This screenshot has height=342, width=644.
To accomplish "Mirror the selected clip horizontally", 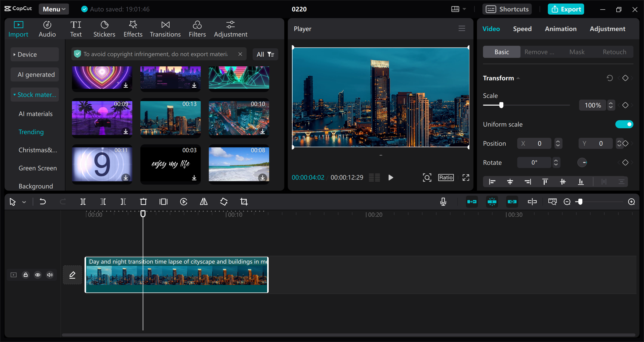I will click(x=203, y=201).
